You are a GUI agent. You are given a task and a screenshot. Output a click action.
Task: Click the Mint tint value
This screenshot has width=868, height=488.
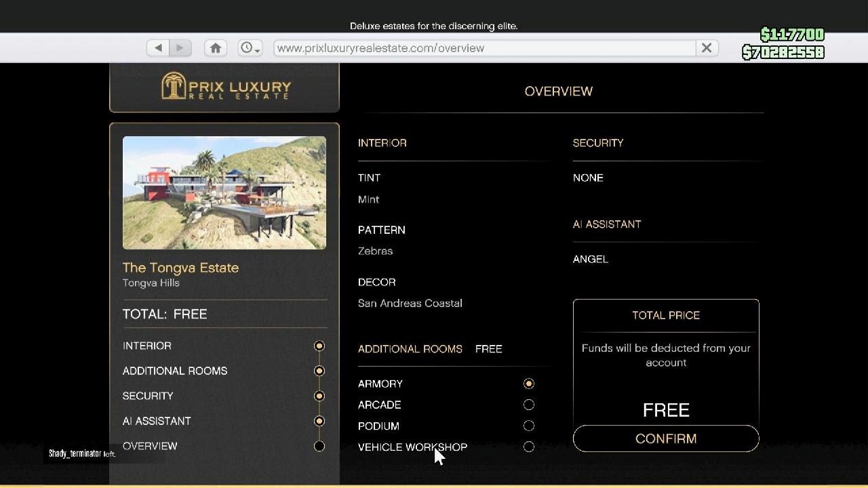pyautogui.click(x=369, y=199)
